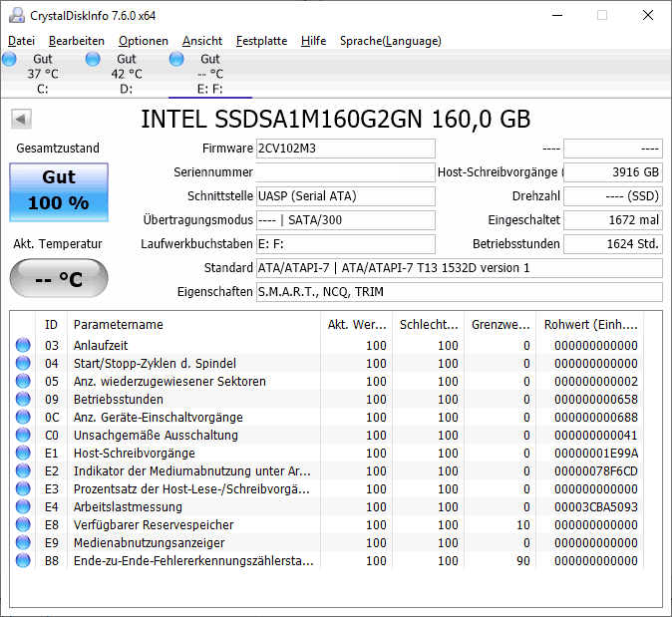Click raw value 00000078F6CD
Screen dimensions: 672x617
[596, 471]
